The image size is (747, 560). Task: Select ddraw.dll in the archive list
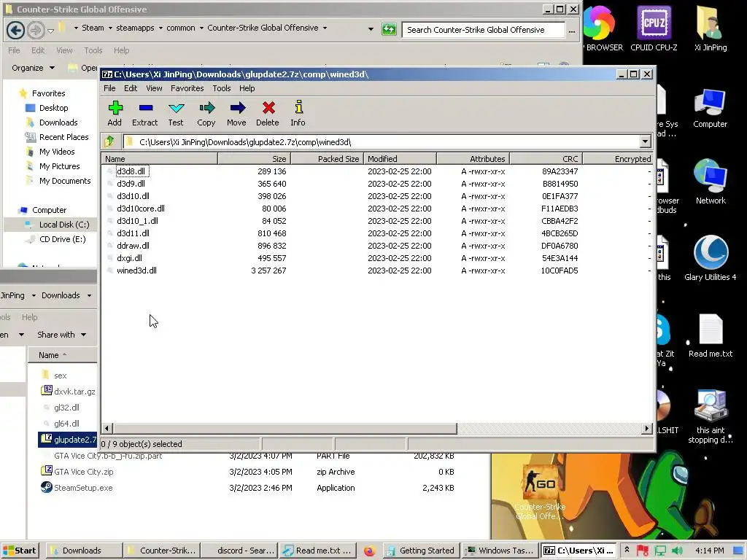point(133,246)
